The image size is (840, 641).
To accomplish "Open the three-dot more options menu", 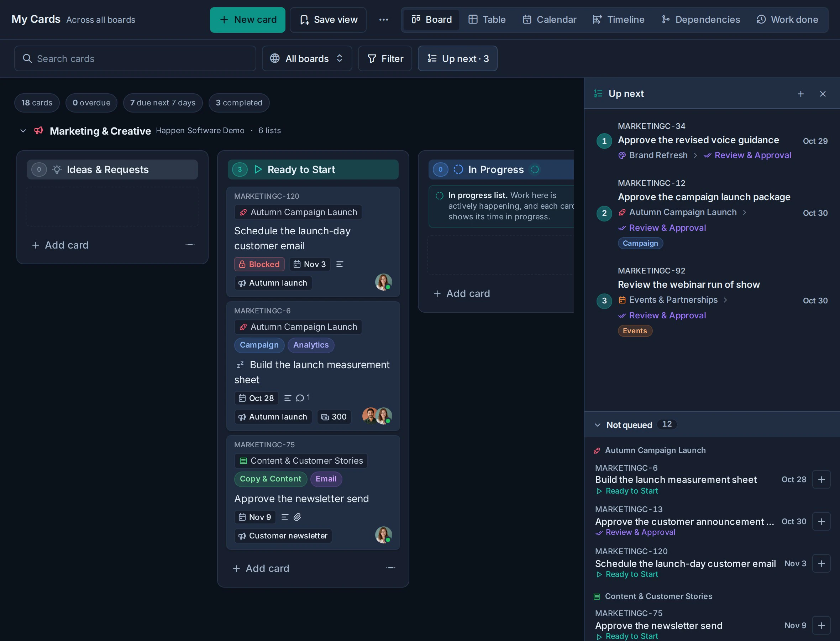I will pos(383,20).
